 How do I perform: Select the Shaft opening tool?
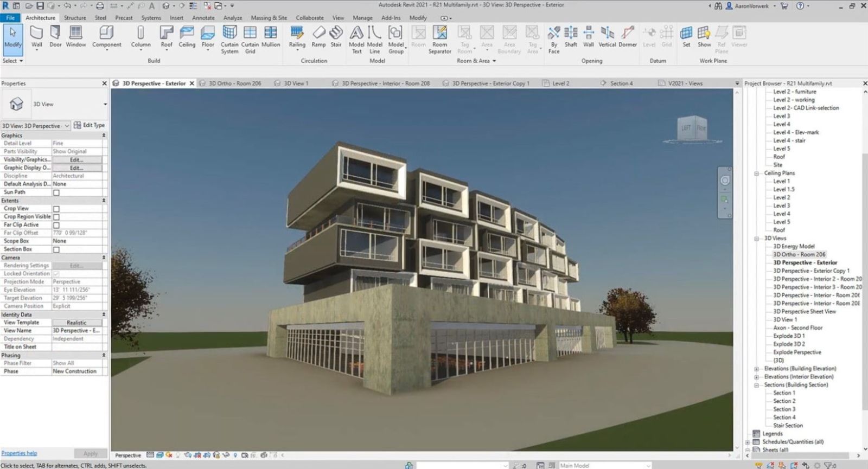571,37
